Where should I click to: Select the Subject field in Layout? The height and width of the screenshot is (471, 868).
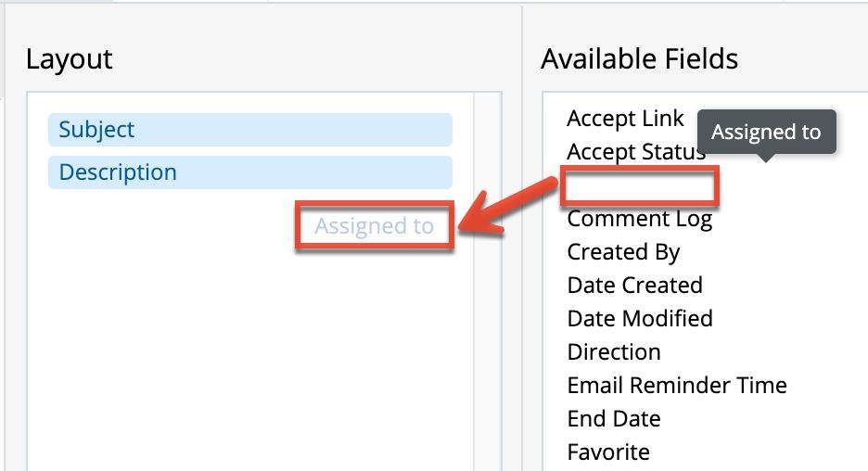[x=249, y=130]
